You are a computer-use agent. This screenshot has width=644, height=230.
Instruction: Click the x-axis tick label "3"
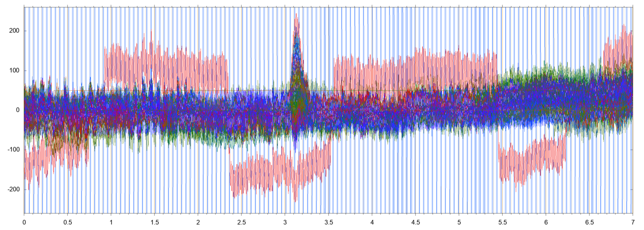[285, 222]
